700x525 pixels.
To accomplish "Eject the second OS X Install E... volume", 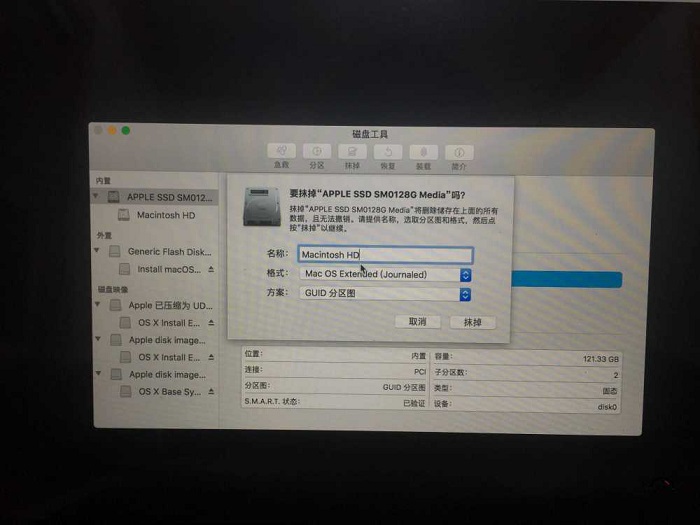I will [211, 357].
